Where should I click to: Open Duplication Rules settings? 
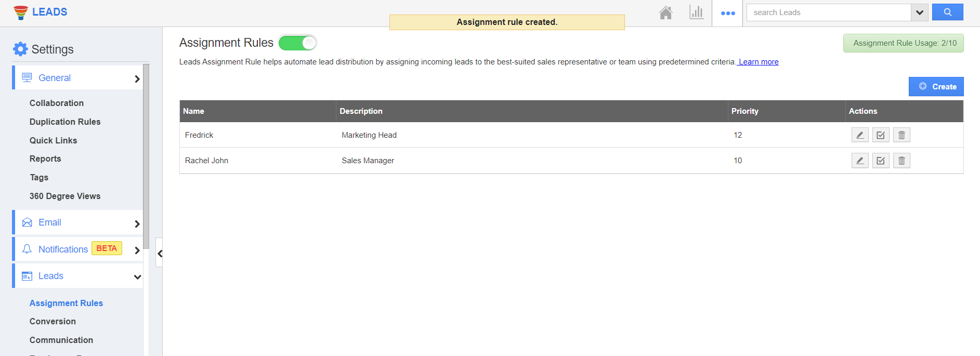point(65,122)
